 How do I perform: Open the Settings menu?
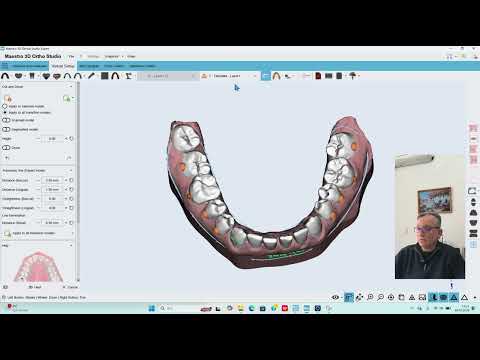[93, 56]
